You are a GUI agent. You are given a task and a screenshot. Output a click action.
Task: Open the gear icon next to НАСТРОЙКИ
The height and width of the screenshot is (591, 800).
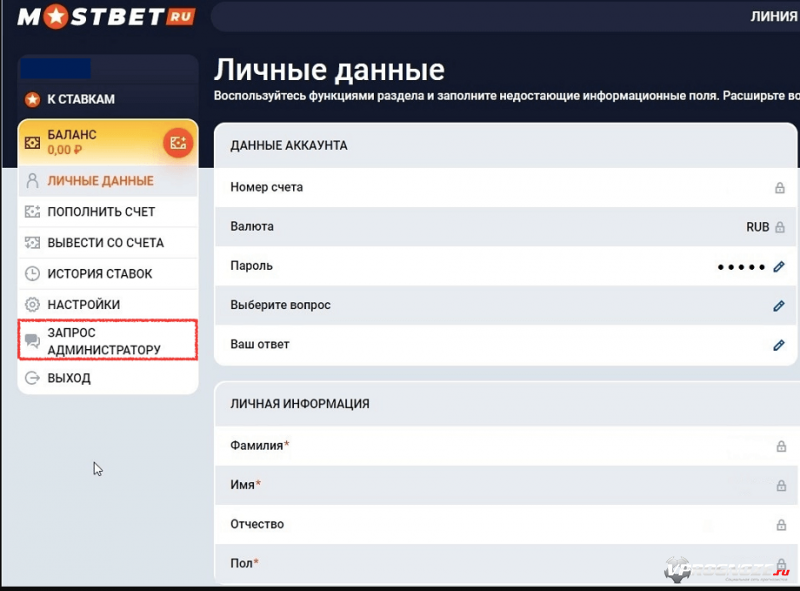click(31, 303)
